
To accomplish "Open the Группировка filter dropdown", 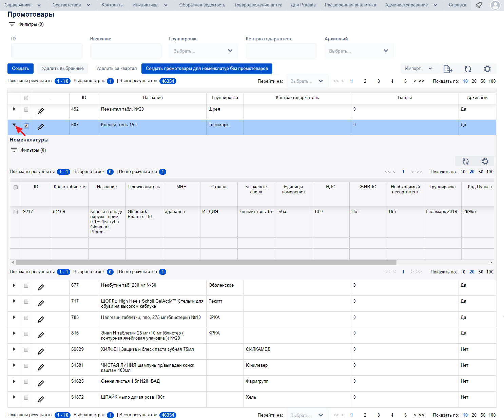I will [x=203, y=51].
